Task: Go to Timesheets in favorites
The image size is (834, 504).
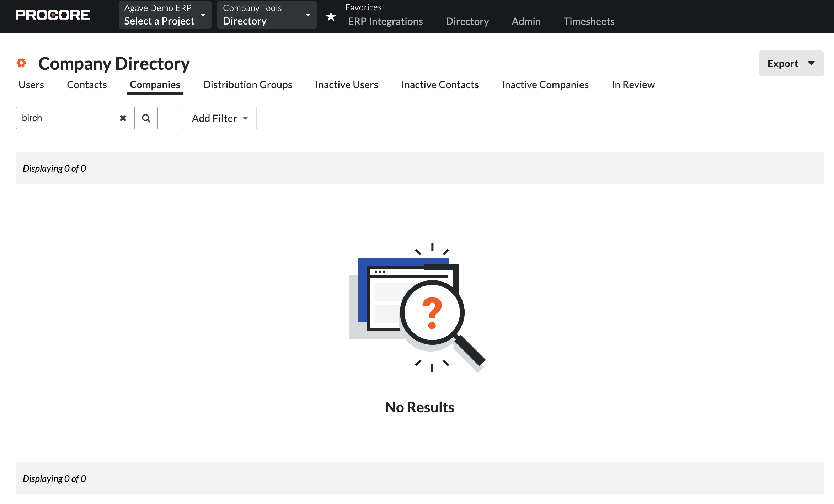Action: pos(589,21)
